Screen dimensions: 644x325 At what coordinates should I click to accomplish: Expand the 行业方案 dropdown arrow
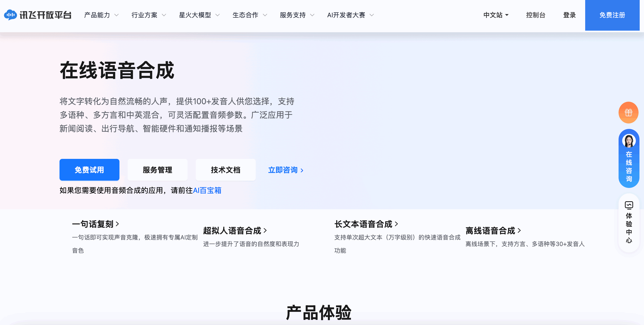pos(164,15)
